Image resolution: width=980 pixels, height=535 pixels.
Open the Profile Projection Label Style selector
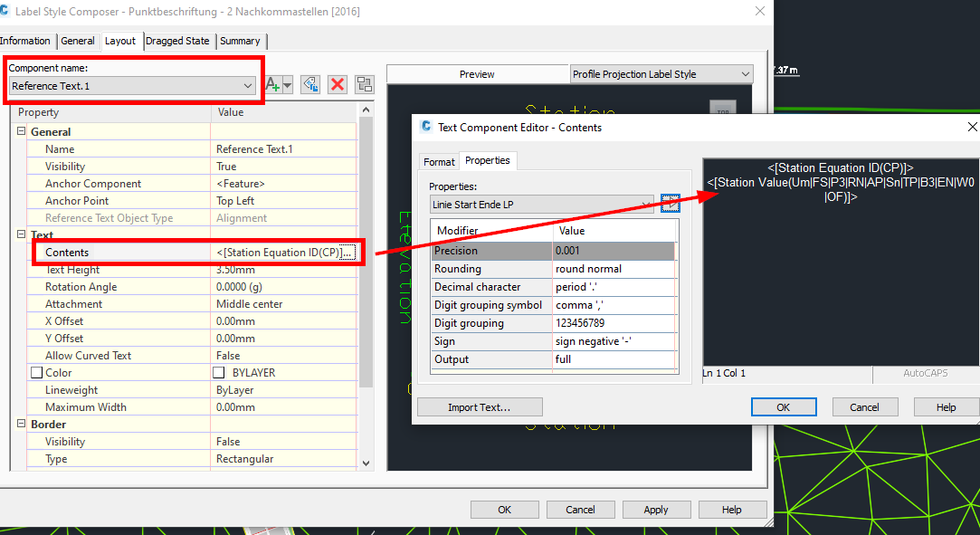tap(661, 73)
